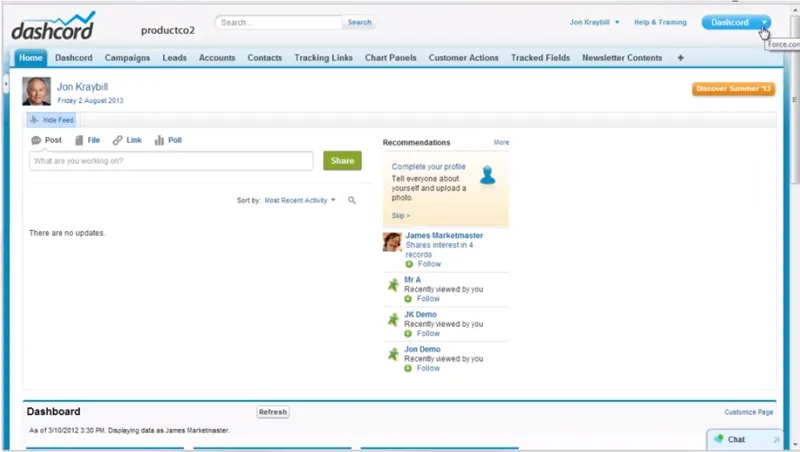This screenshot has height=452, width=800.
Task: Open the Help & Training link
Action: coord(660,22)
